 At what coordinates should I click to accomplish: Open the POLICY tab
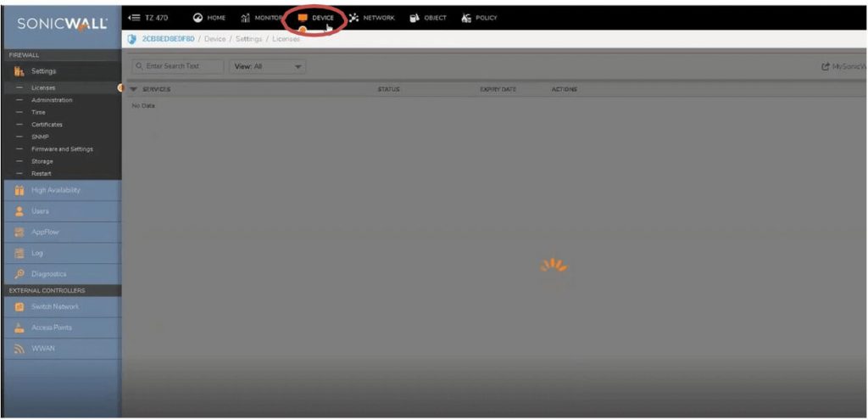tap(480, 18)
